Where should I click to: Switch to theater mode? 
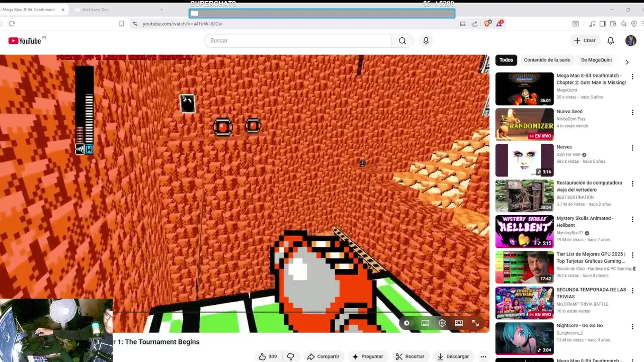click(459, 323)
